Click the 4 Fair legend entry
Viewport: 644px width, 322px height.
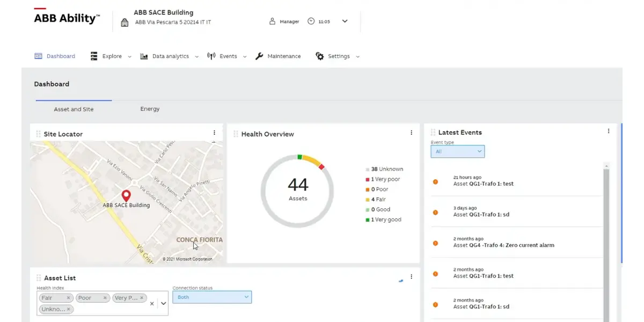[x=376, y=200]
